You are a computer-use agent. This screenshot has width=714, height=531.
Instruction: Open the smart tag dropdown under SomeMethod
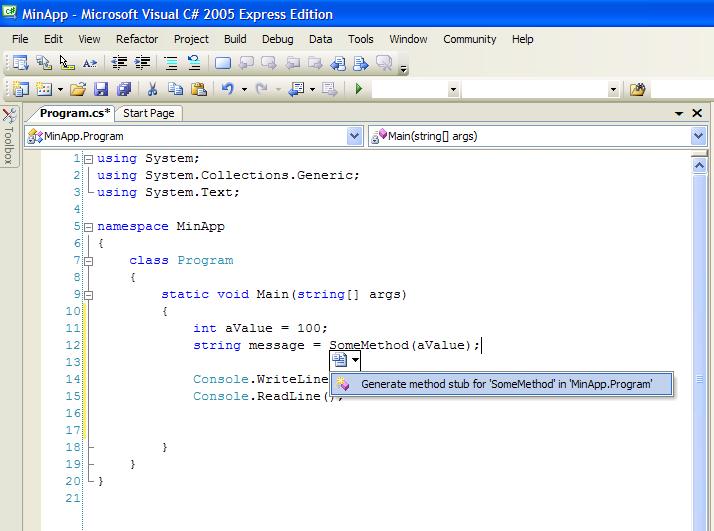click(355, 360)
